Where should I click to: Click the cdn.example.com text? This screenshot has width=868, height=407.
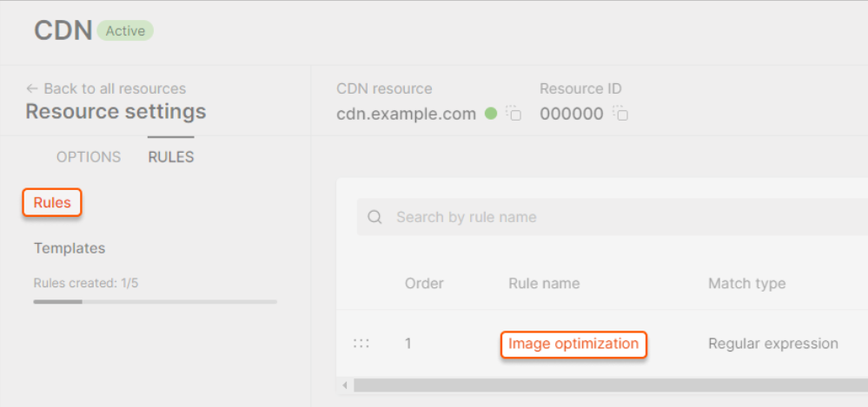pos(407,114)
